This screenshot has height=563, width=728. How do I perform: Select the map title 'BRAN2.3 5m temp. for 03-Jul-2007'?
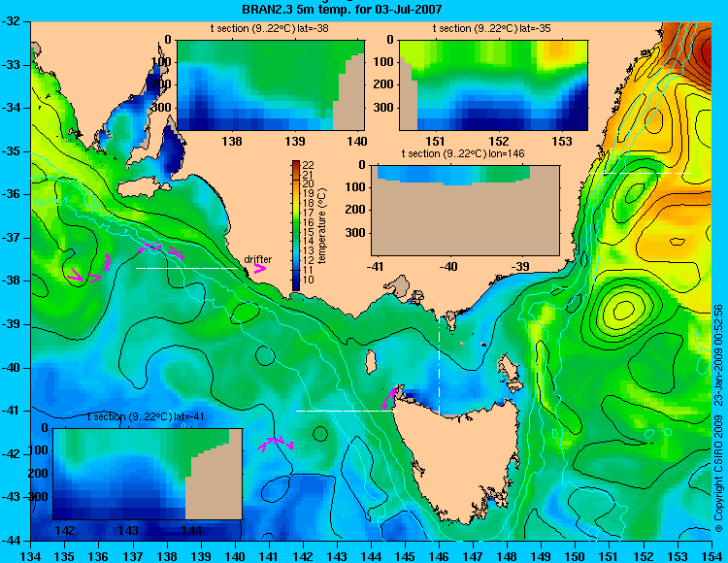point(342,9)
